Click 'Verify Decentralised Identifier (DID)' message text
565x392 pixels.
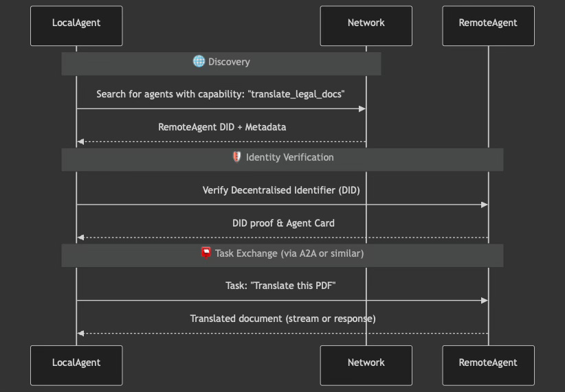click(281, 190)
